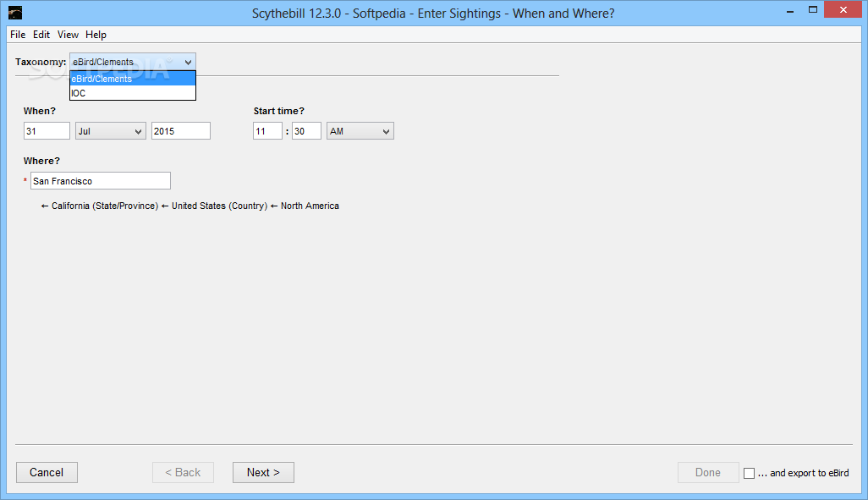
Task: Click the Start time? label
Action: pos(279,111)
